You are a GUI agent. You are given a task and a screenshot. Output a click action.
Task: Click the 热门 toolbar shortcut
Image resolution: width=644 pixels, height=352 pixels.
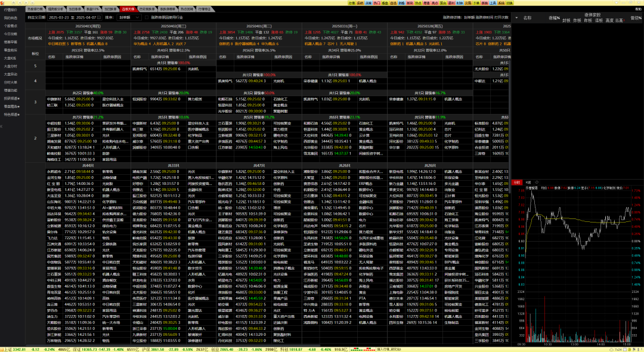[377, 2]
